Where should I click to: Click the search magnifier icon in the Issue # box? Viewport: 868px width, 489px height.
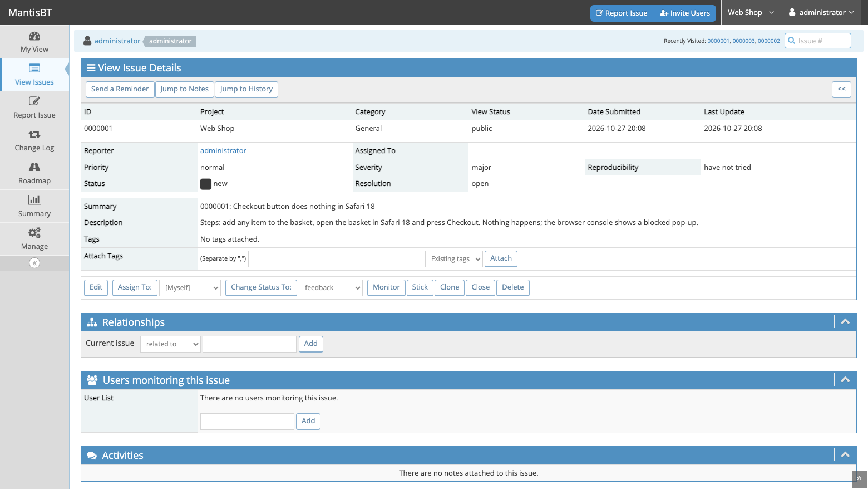pyautogui.click(x=791, y=41)
